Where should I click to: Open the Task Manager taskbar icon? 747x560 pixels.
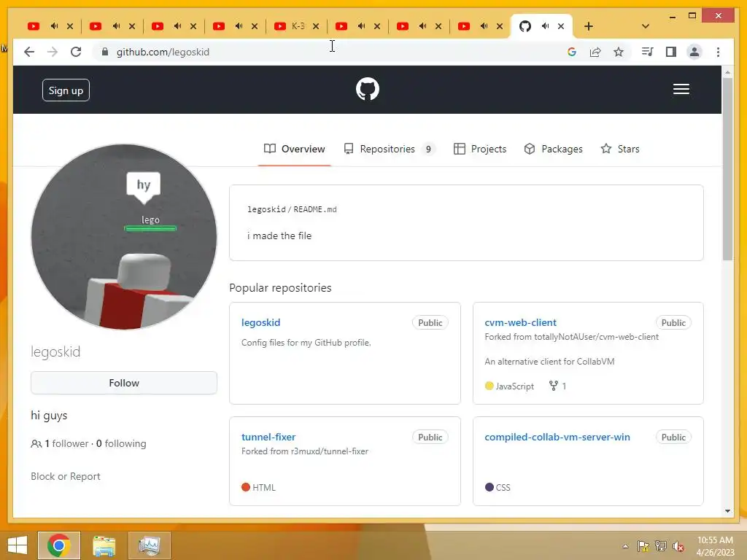pos(149,545)
